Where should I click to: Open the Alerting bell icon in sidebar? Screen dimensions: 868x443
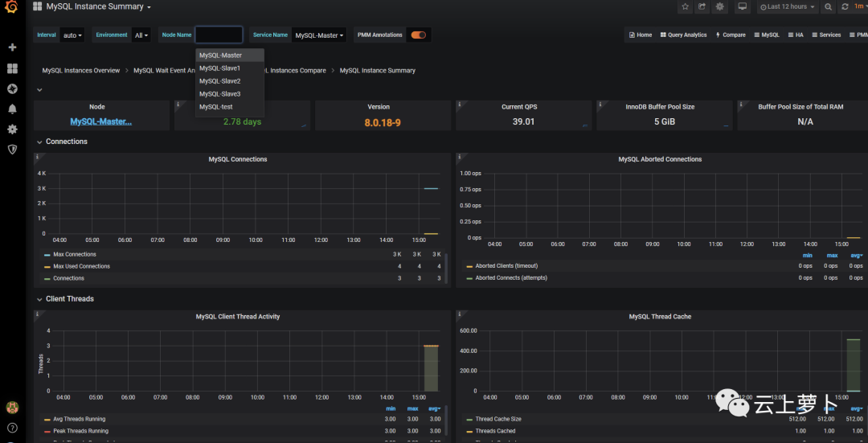12,109
